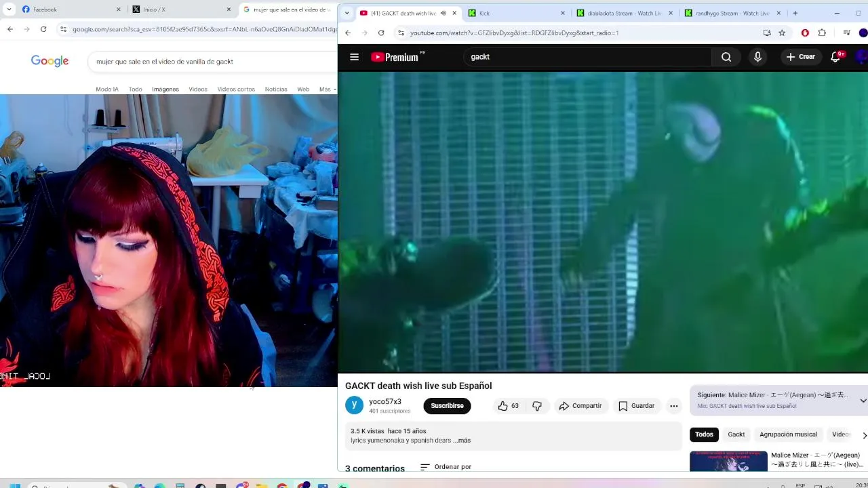The width and height of the screenshot is (868, 488).
Task: Open the YouTube guide hamburger menu
Action: click(354, 57)
